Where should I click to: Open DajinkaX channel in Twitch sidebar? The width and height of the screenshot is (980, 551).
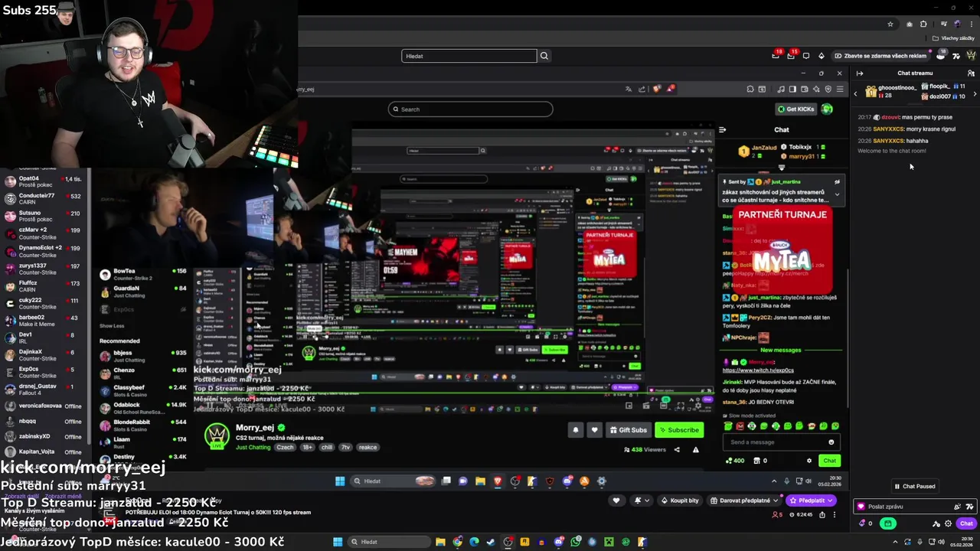[x=44, y=355]
